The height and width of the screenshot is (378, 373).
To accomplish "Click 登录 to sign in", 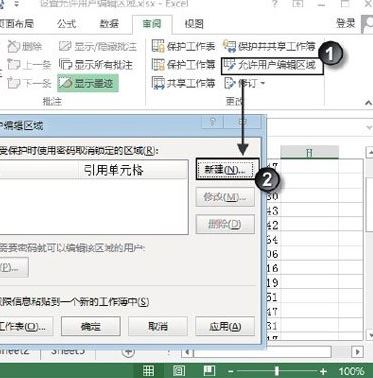I will 346,23.
